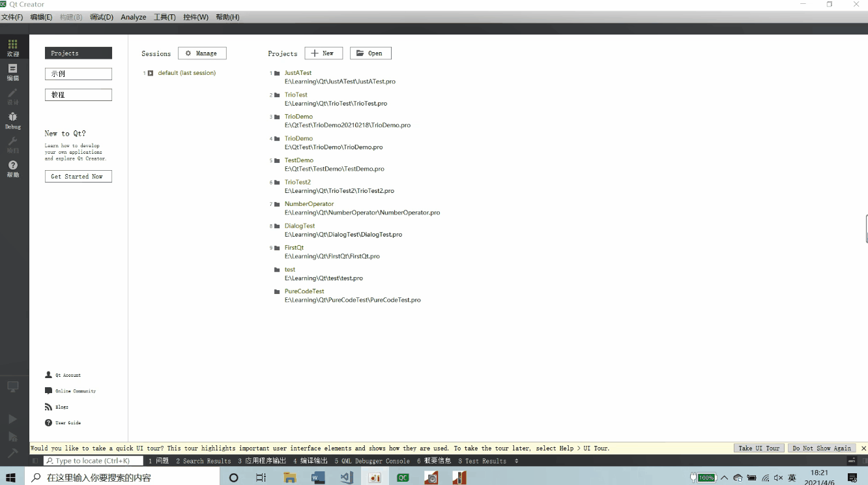Open the 帮助(H) menu
868x485 pixels.
227,17
